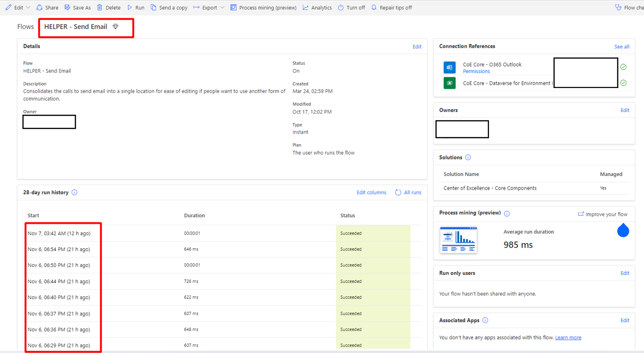Click the diamond premium indicator next to flow name
The width and height of the screenshot is (644, 353).
point(115,27)
